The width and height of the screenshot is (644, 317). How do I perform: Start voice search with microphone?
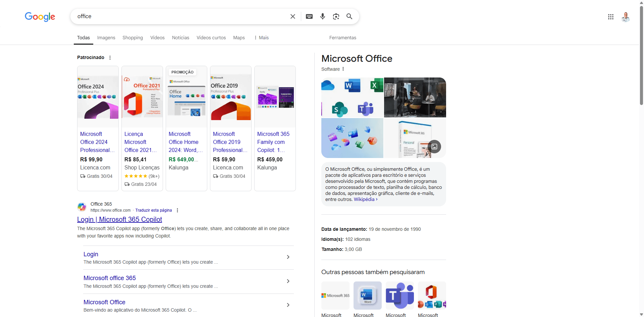(x=323, y=16)
